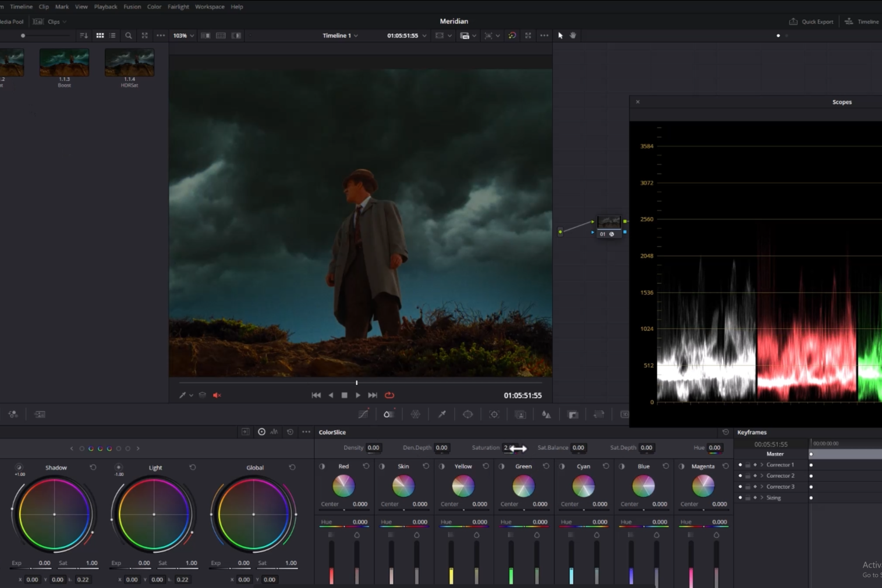Toggle the Blue slice isolate button
Viewport: 882px width, 588px height.
click(622, 466)
